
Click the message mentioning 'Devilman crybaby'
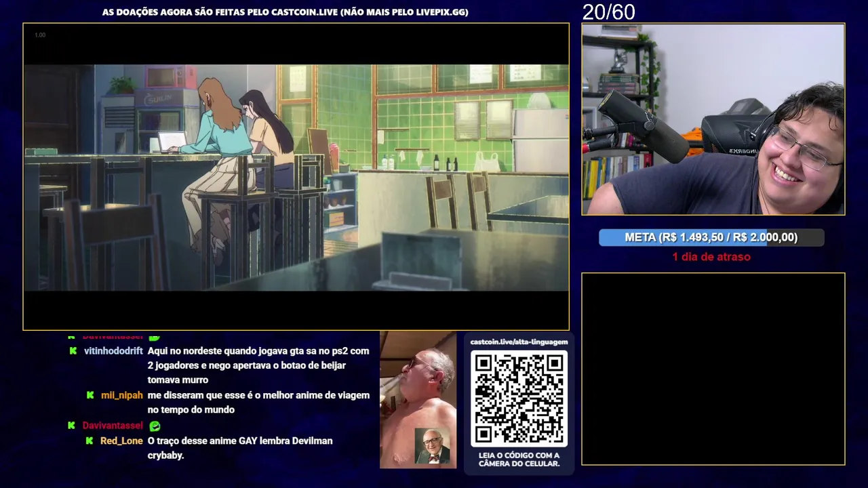[240, 448]
